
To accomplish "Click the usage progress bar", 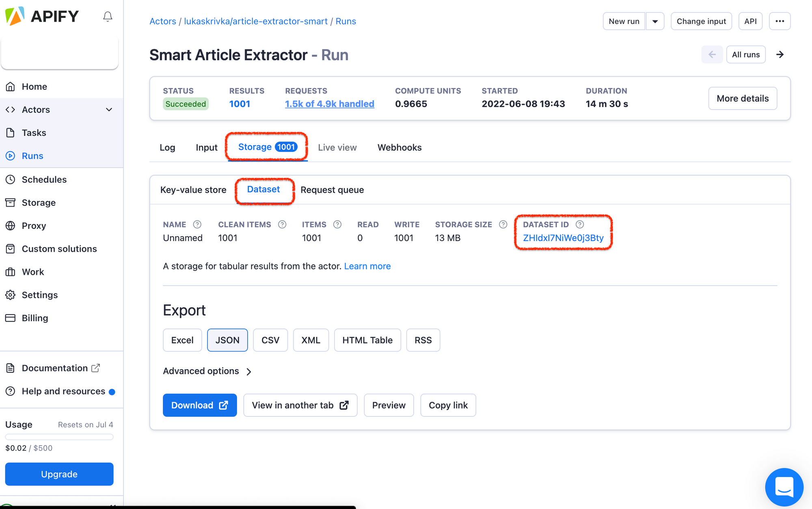I will (59, 437).
